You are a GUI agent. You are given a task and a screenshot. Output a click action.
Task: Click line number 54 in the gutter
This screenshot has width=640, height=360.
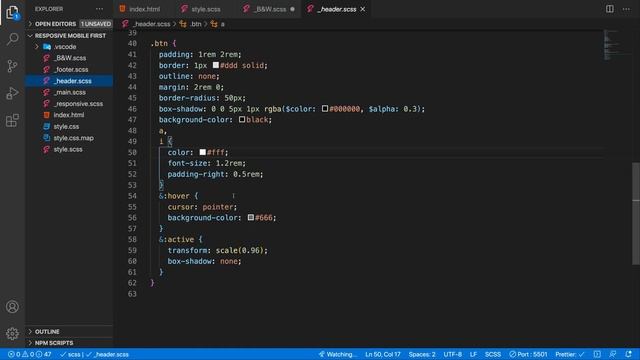pyautogui.click(x=132, y=196)
